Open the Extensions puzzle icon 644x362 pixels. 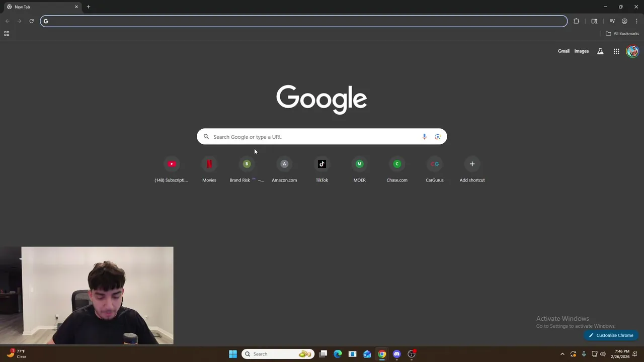coord(576,21)
